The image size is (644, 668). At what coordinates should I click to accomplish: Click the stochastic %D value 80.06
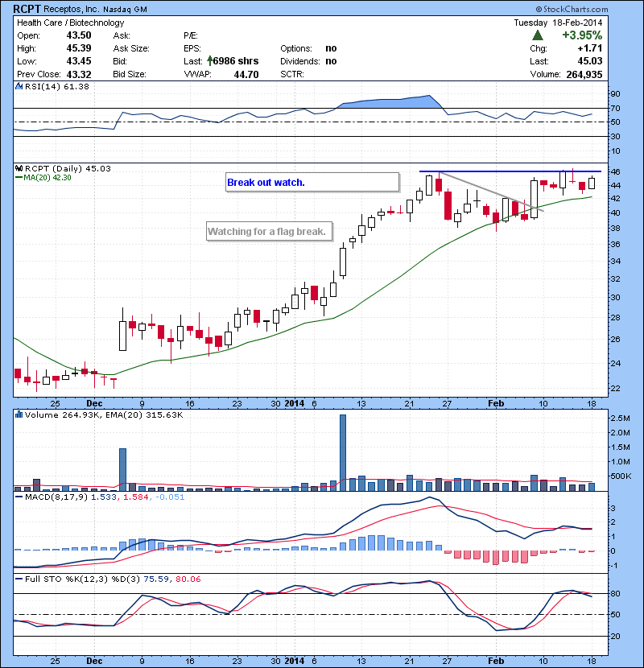[188, 579]
